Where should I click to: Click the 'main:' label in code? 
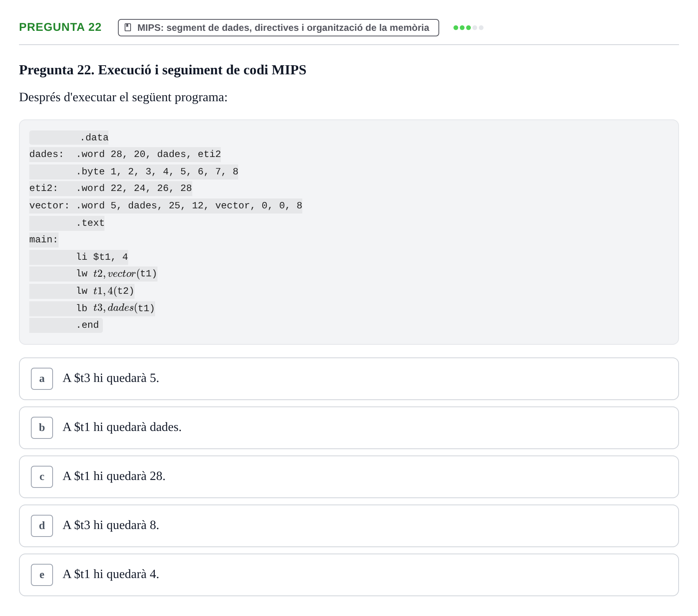pyautogui.click(x=44, y=240)
